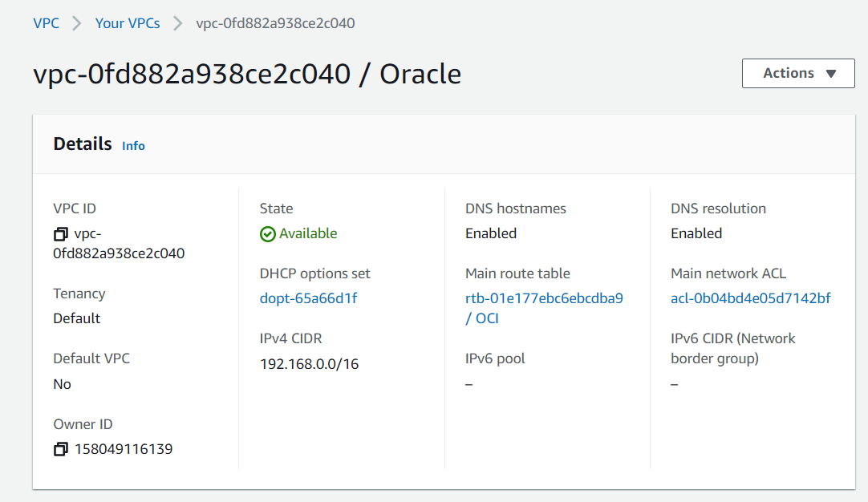Click the page title vpc-0fd882a938ce2c040 / Oracle
Image resolution: width=868 pixels, height=502 pixels.
[x=246, y=74]
